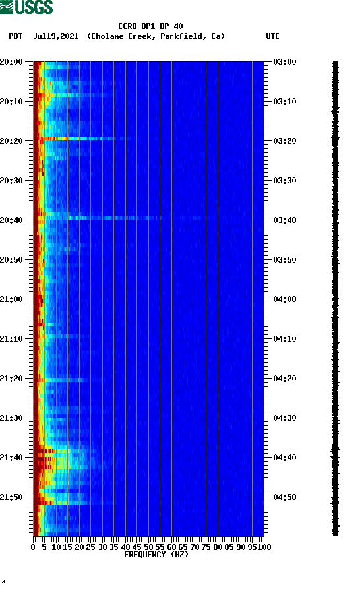
Task: Click the '21:30' PDT time label
Action: coord(12,418)
